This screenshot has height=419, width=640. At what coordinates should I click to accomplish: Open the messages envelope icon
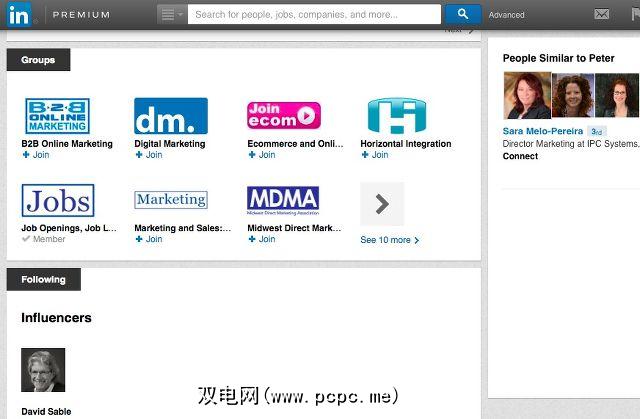pyautogui.click(x=602, y=14)
